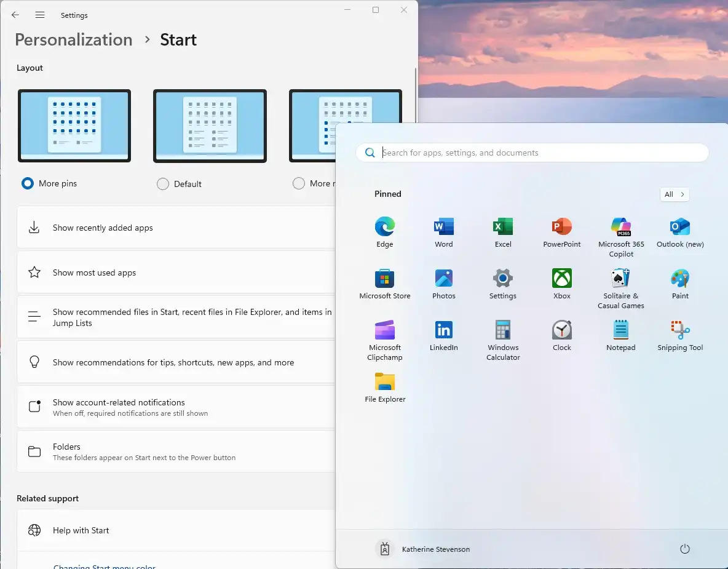728x569 pixels.
Task: Open the Settings navigation hamburger menu
Action: [x=40, y=15]
